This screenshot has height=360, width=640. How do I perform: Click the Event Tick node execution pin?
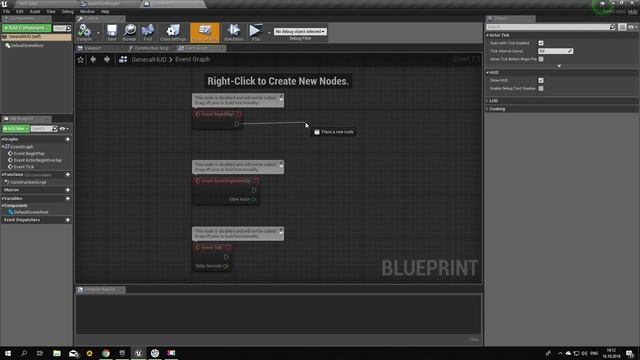[x=226, y=257]
